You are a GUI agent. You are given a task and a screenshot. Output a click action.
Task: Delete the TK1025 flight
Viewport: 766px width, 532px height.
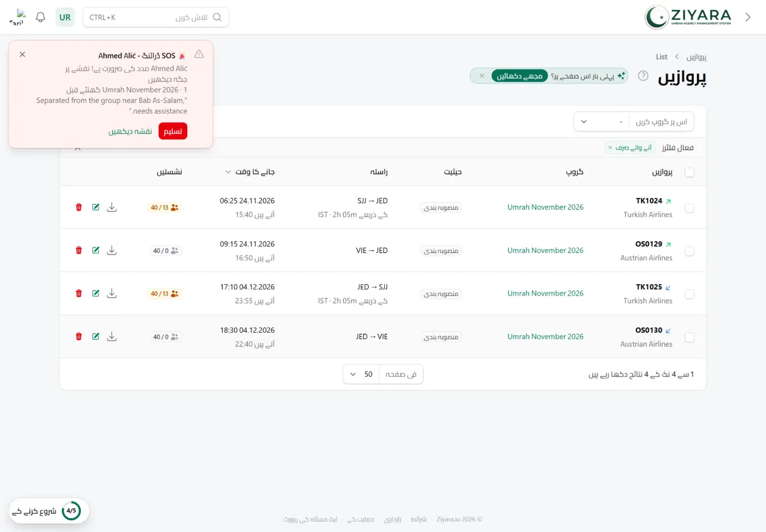tap(79, 294)
